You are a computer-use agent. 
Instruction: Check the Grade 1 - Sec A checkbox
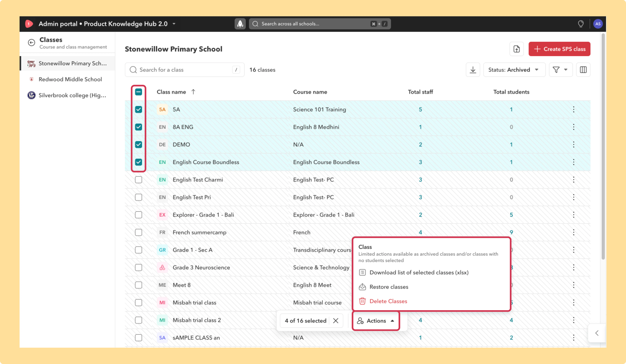click(x=139, y=250)
